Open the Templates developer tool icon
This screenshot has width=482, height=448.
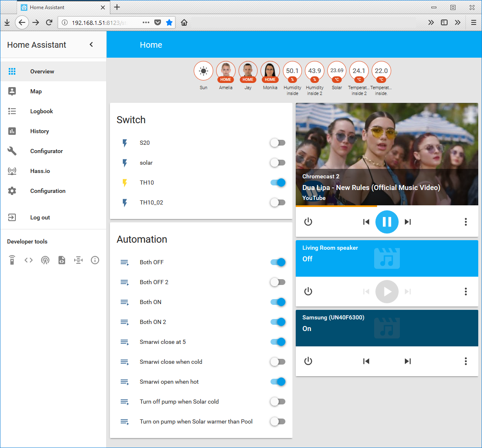point(62,260)
